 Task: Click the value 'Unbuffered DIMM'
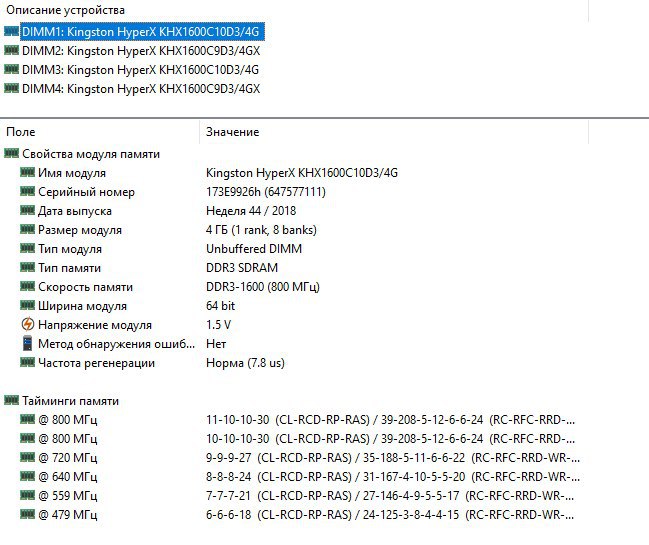tap(254, 249)
